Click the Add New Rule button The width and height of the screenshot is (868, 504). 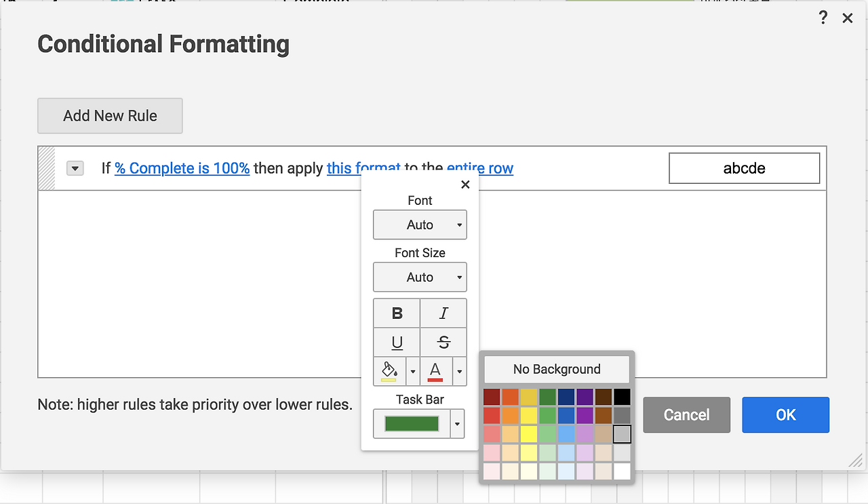tap(110, 116)
